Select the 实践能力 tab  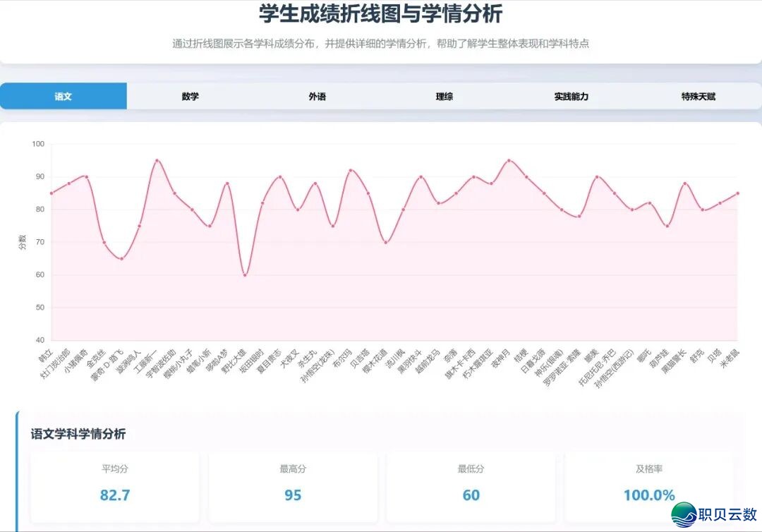coord(571,96)
